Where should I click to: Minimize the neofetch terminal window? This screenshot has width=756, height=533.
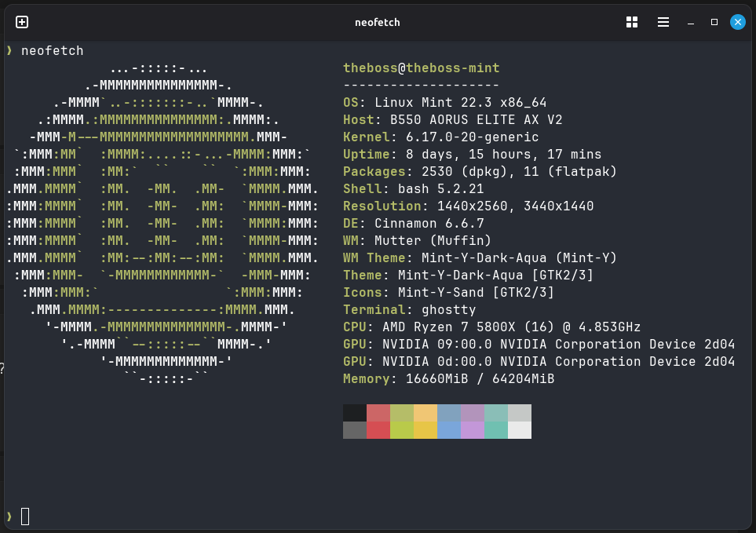coord(690,23)
